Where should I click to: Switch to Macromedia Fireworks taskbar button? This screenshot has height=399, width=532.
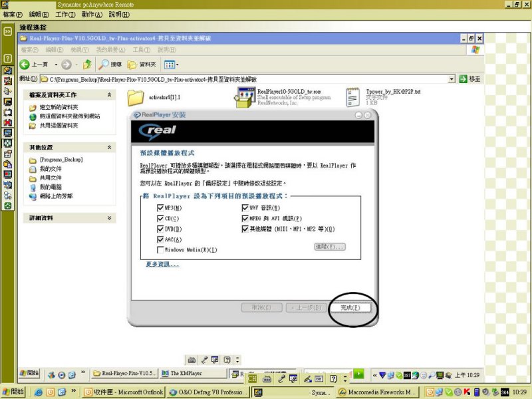coord(377,392)
